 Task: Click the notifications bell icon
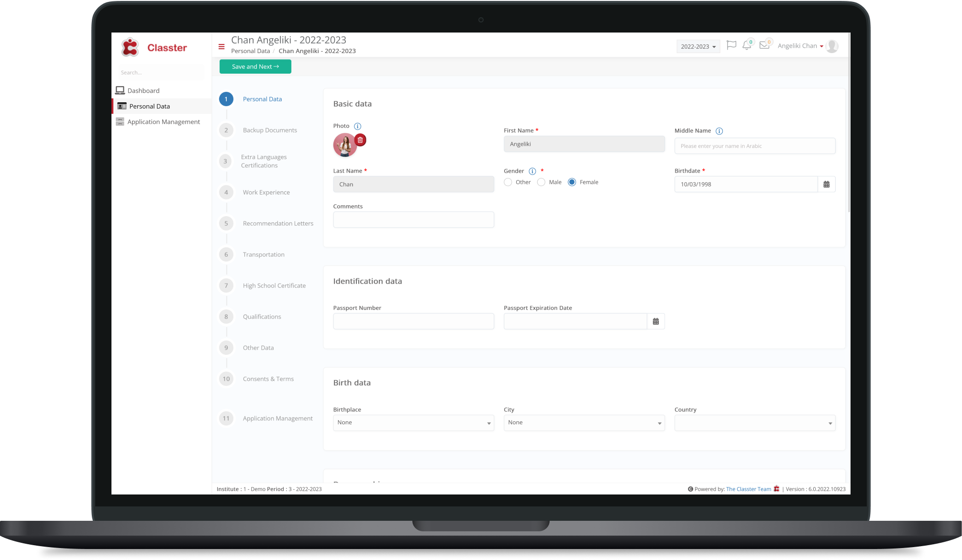[746, 46]
